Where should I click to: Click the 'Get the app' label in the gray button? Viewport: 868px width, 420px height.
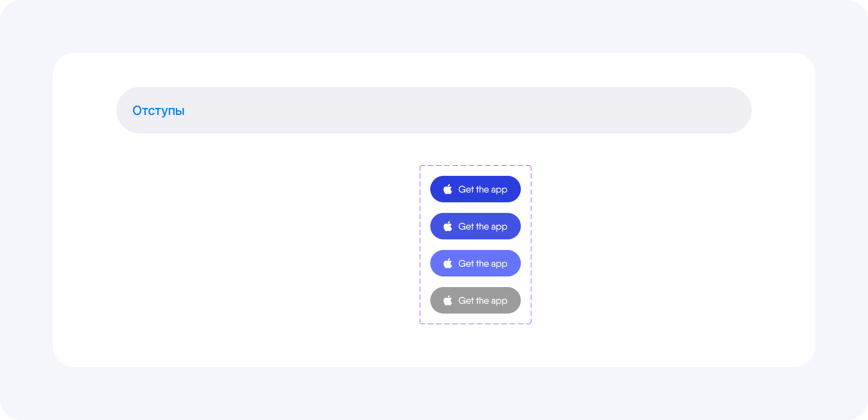point(483,301)
